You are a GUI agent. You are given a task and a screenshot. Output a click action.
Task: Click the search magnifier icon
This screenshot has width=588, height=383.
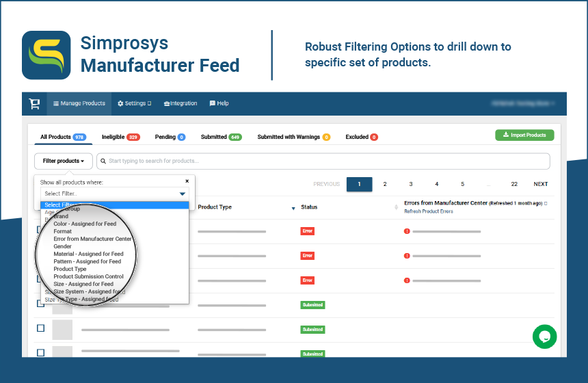(x=103, y=161)
